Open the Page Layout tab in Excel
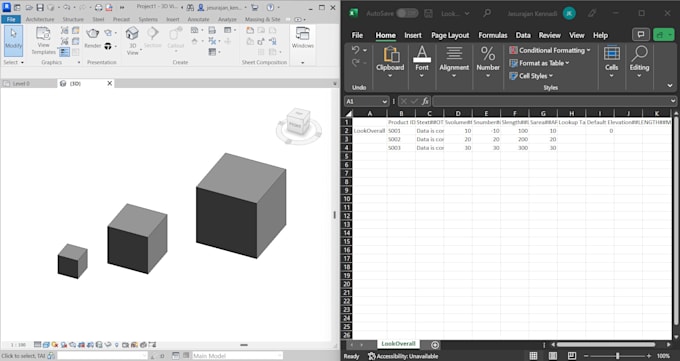 pyautogui.click(x=450, y=36)
